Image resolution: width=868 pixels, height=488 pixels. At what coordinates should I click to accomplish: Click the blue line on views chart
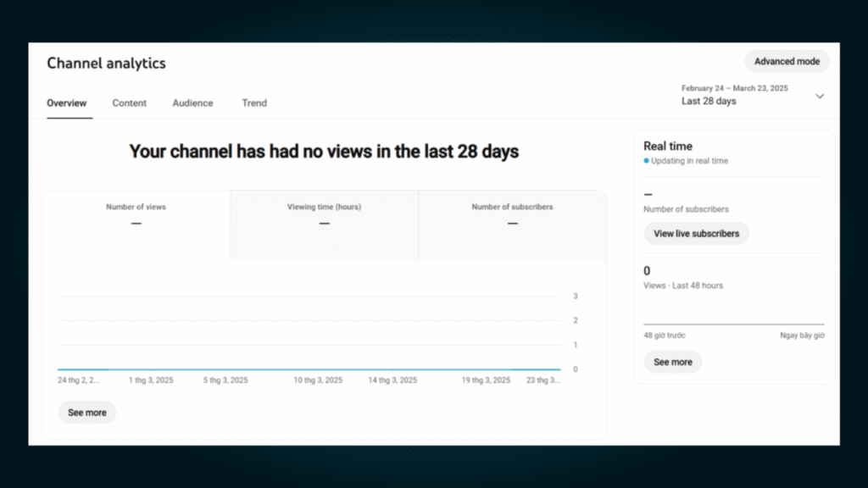(x=309, y=369)
